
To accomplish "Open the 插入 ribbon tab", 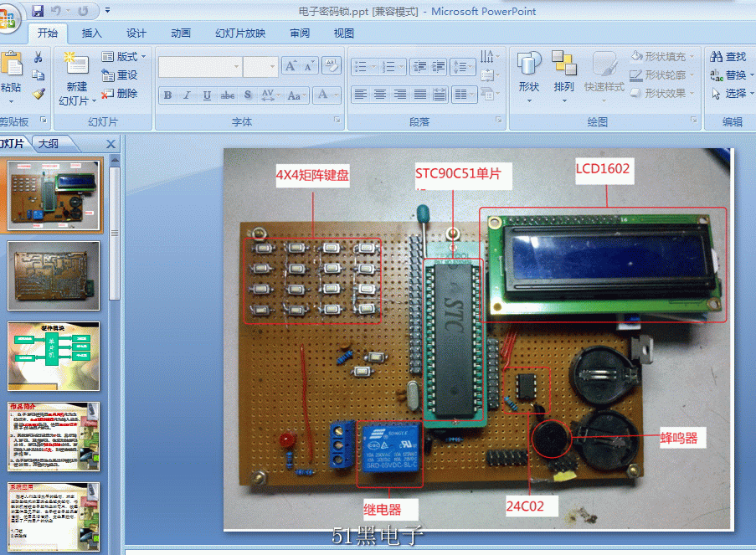I will click(91, 33).
